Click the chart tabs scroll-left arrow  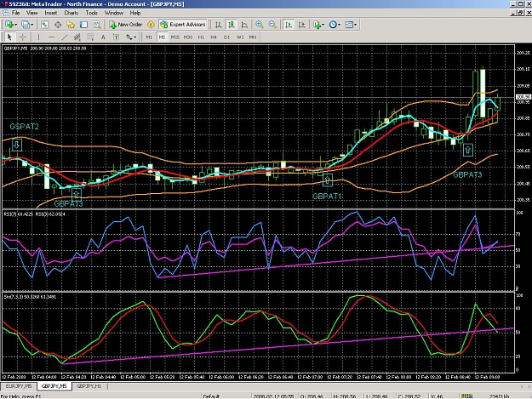pos(522,386)
